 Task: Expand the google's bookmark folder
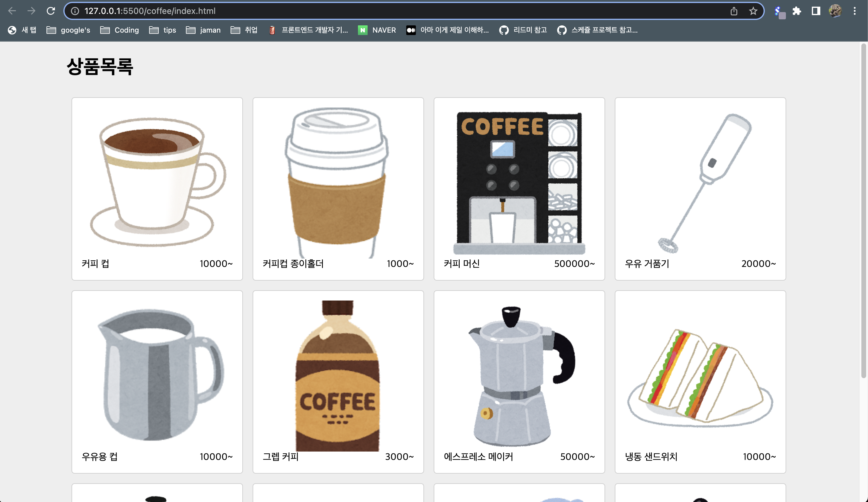point(68,30)
